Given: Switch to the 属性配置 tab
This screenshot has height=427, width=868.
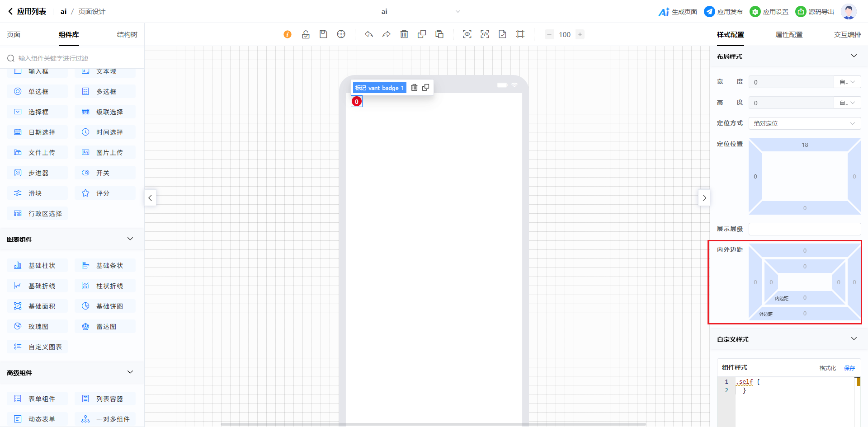Looking at the screenshot, I should coord(789,35).
